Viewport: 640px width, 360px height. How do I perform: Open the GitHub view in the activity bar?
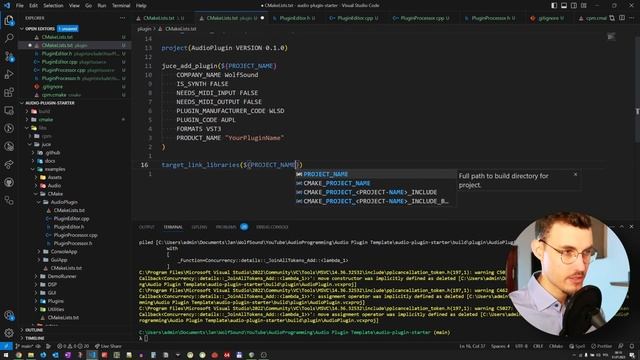click(x=9, y=182)
